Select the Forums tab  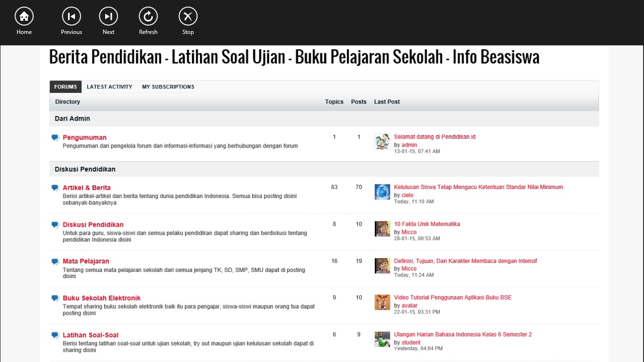point(66,87)
